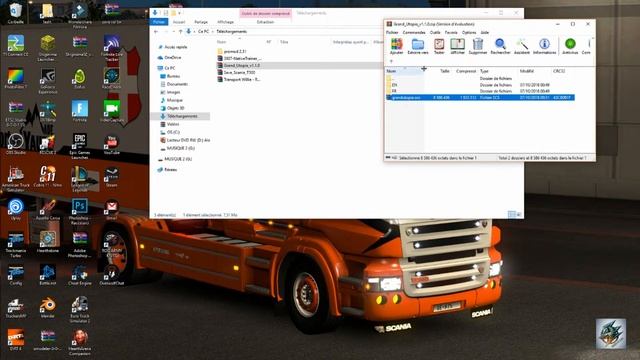Open YouTube desktop shortcut
Viewport: 640px width, 360px height.
tap(111, 143)
